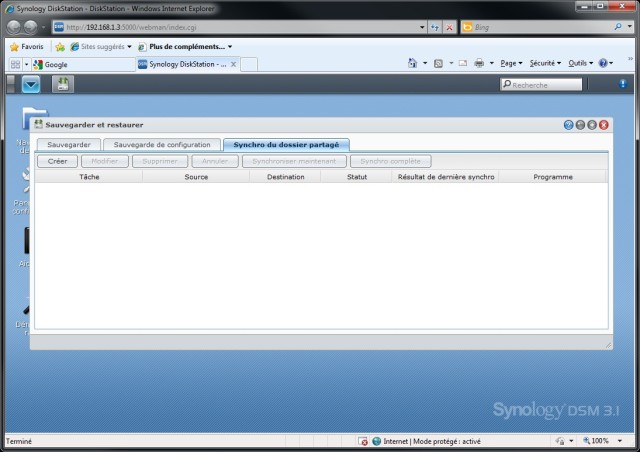
Task: Click the Modifier button
Action: 104,161
